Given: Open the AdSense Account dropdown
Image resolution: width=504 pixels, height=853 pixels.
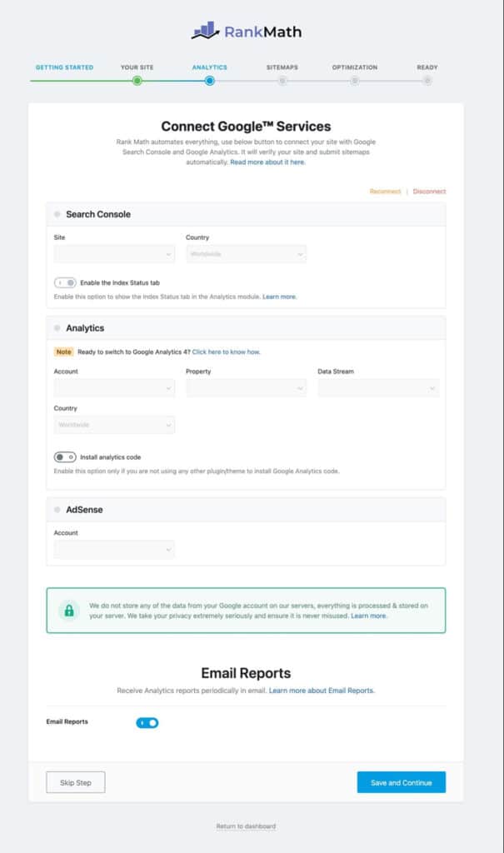Looking at the screenshot, I should [114, 549].
